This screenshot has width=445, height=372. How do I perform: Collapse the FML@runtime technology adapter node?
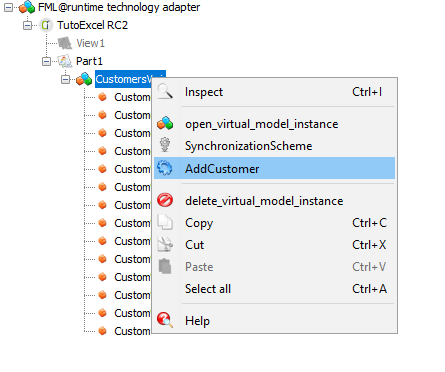[8, 7]
